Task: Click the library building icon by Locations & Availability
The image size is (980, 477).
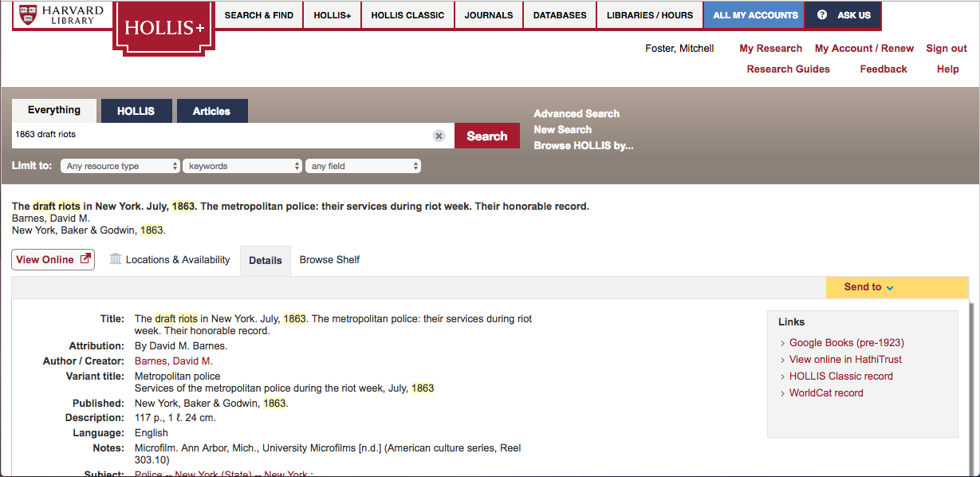Action: pyautogui.click(x=116, y=259)
